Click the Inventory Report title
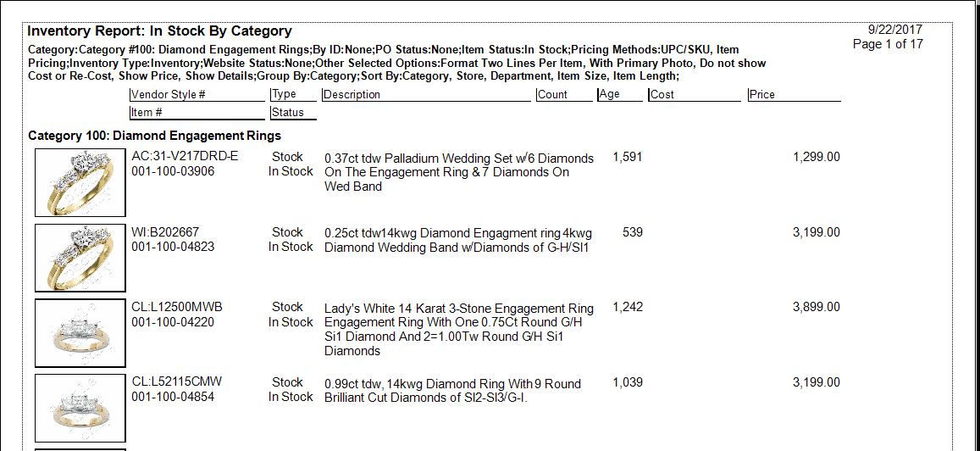The height and width of the screenshot is (451, 980). [x=159, y=31]
